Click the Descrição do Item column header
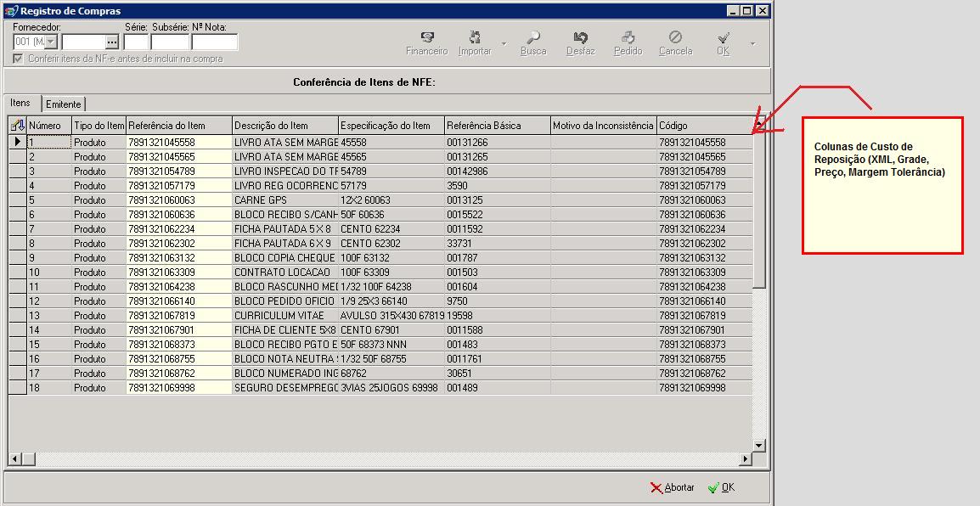980x506 pixels. (285, 126)
